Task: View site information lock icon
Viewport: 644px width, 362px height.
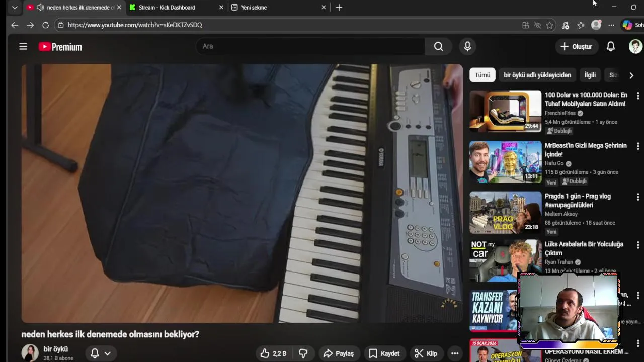Action: pos(61,25)
